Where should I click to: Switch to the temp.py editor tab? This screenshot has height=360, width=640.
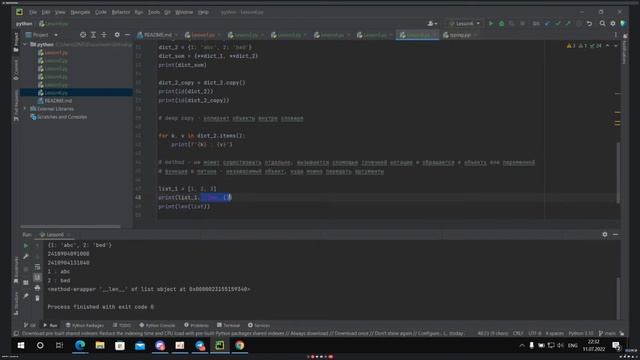click(x=459, y=35)
